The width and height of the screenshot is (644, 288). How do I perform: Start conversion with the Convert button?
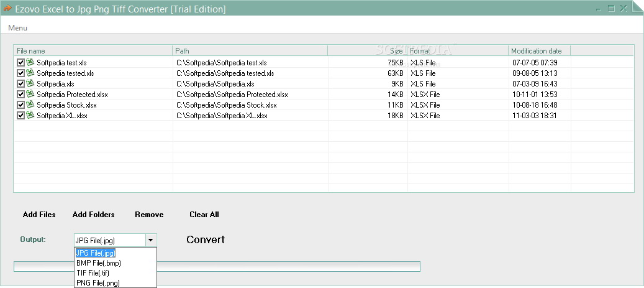(x=206, y=240)
